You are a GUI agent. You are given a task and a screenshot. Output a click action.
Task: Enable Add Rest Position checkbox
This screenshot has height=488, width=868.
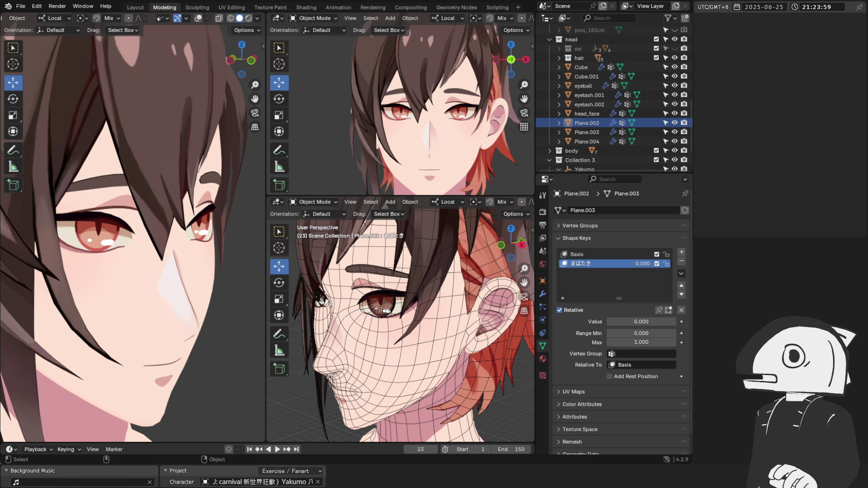coord(609,376)
